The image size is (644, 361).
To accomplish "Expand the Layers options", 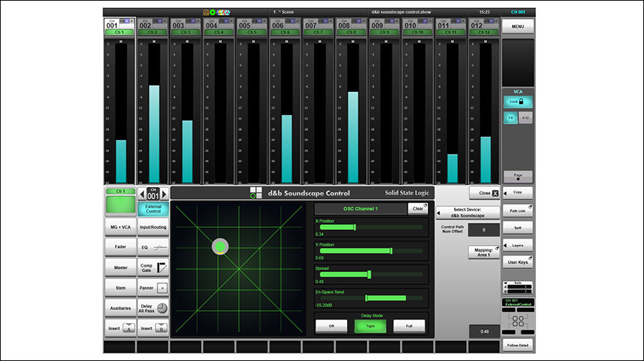I will click(x=518, y=245).
